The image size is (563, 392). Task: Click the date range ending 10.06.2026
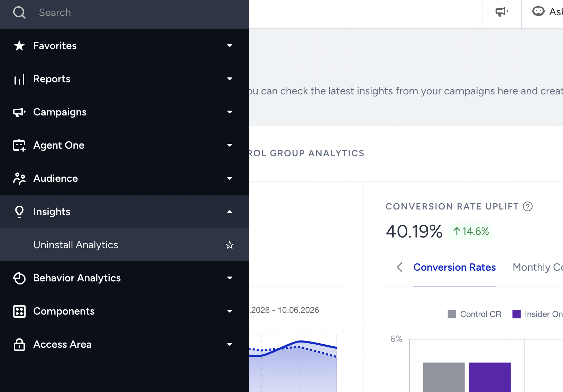(284, 310)
